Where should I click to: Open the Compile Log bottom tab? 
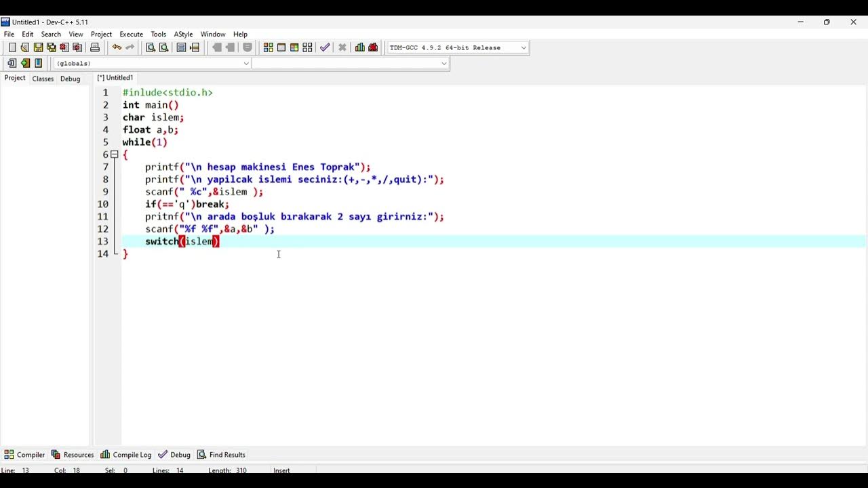pyautogui.click(x=126, y=455)
